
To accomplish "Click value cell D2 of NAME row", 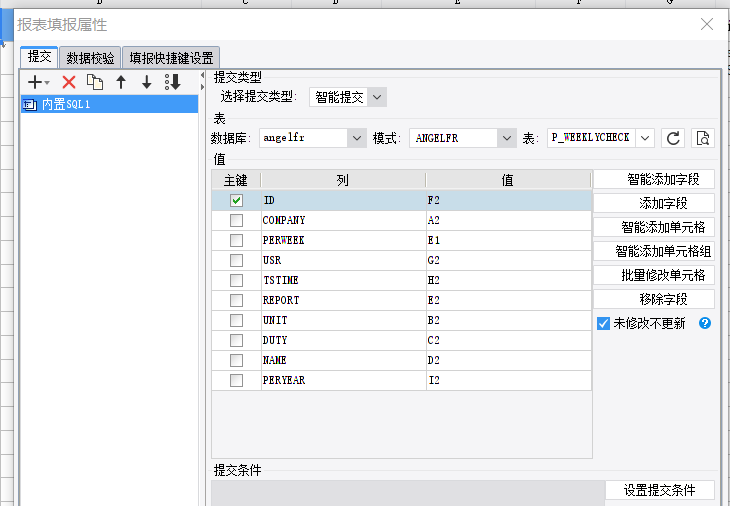I will tap(509, 360).
